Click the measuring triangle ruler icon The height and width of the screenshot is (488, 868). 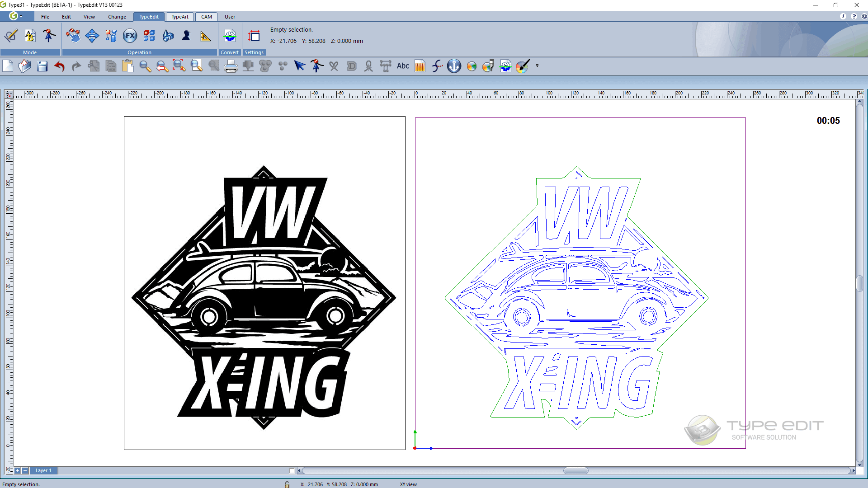click(205, 36)
